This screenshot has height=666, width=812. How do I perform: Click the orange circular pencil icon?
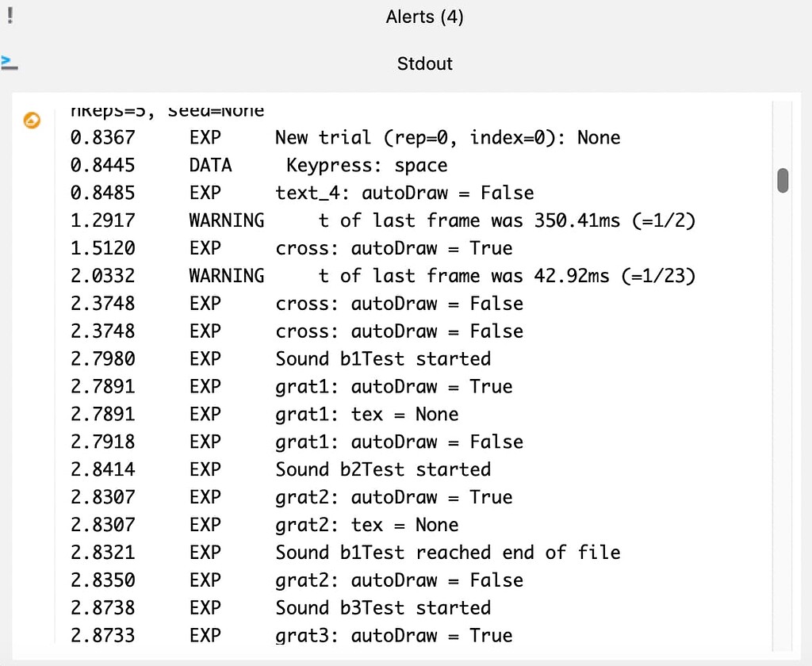(31, 121)
